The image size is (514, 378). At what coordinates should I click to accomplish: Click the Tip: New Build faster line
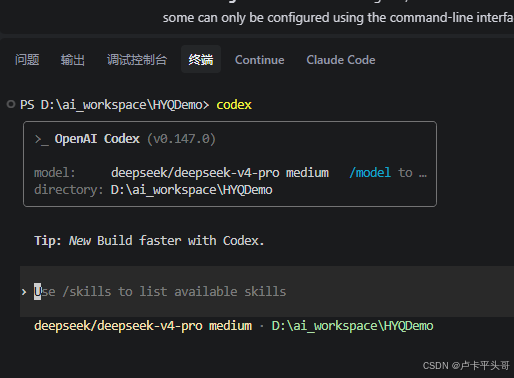(x=149, y=241)
